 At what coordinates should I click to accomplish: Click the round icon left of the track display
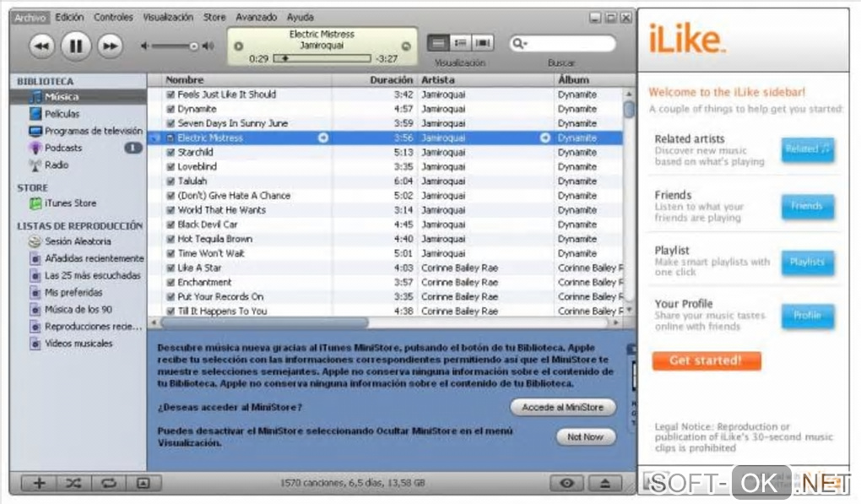238,46
